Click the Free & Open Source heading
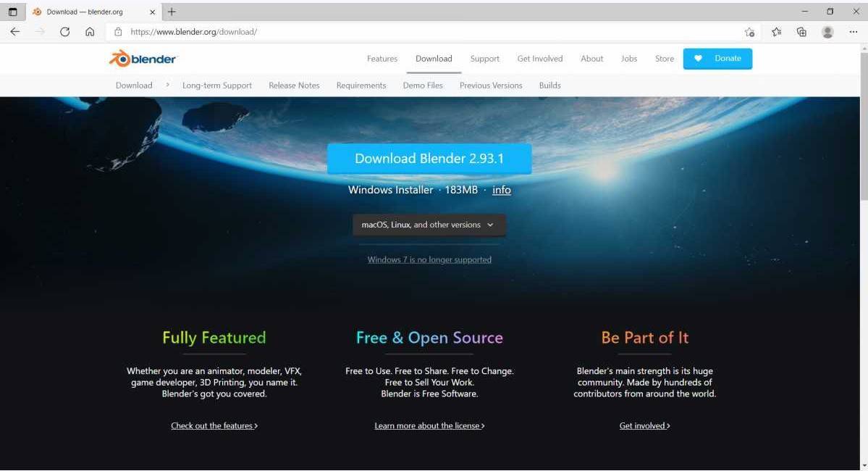 tap(429, 338)
